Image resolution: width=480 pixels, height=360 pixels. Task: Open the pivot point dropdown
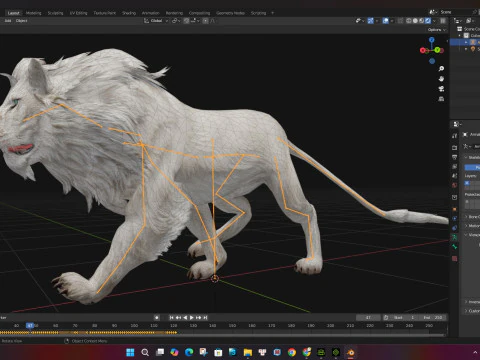coord(176,21)
